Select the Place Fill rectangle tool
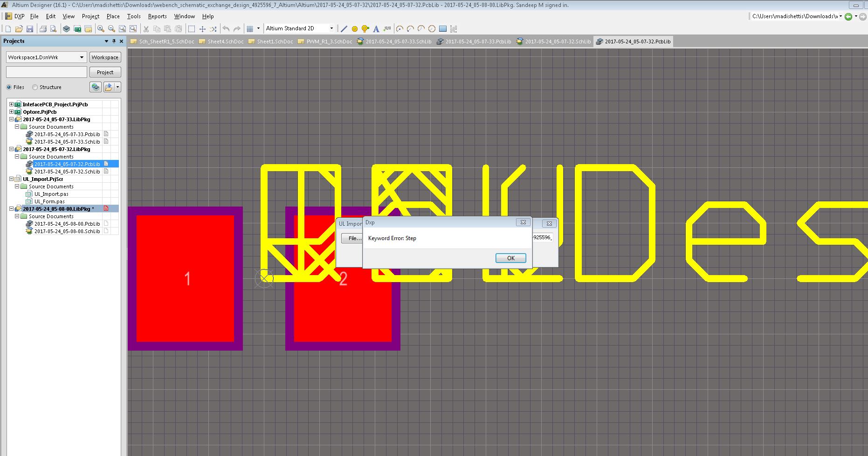 click(443, 29)
